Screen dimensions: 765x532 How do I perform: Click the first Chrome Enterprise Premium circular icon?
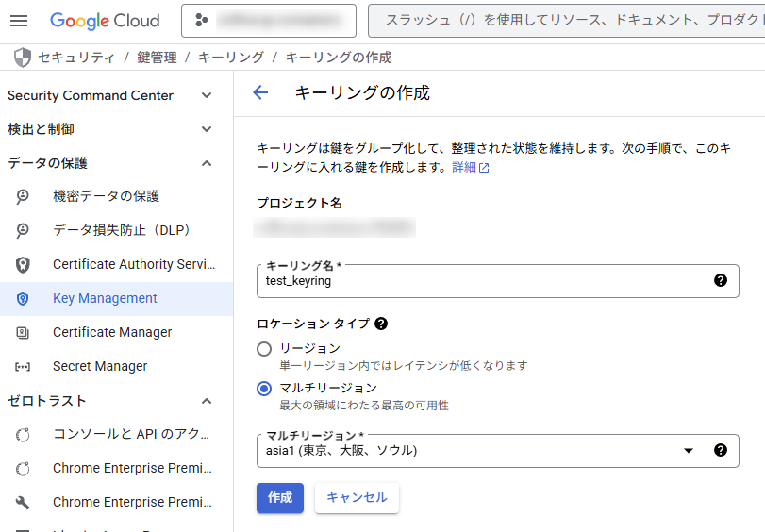coord(23,469)
